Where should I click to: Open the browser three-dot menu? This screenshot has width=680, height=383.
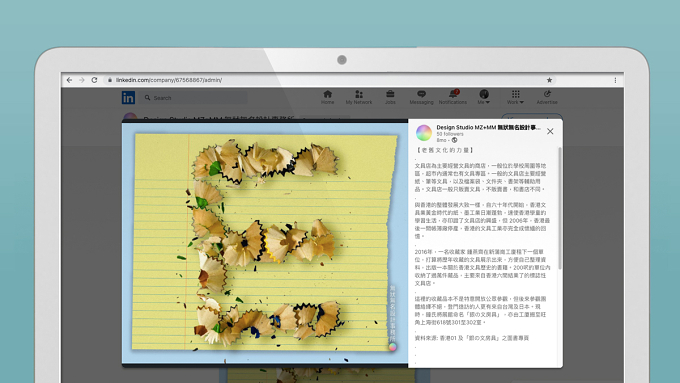click(x=615, y=80)
